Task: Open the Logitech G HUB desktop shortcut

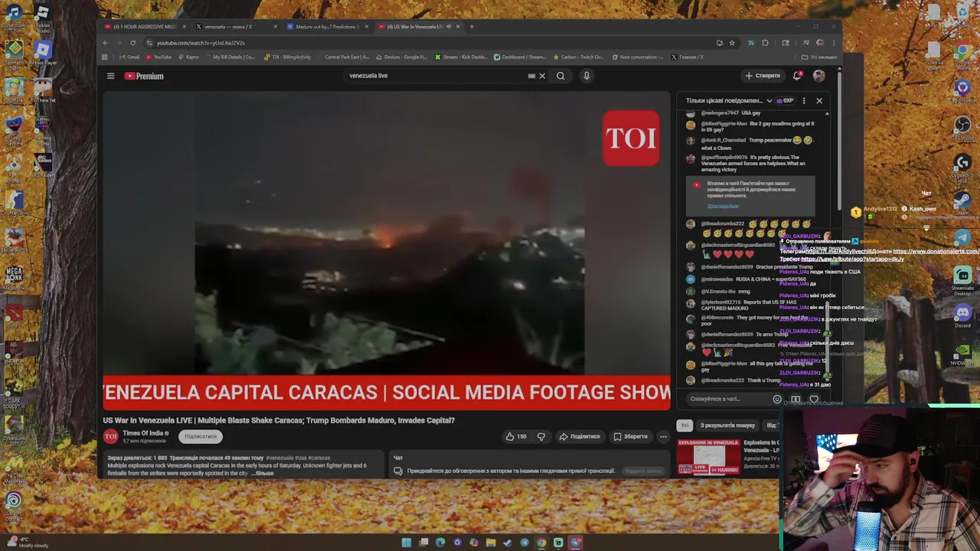Action: tap(962, 167)
